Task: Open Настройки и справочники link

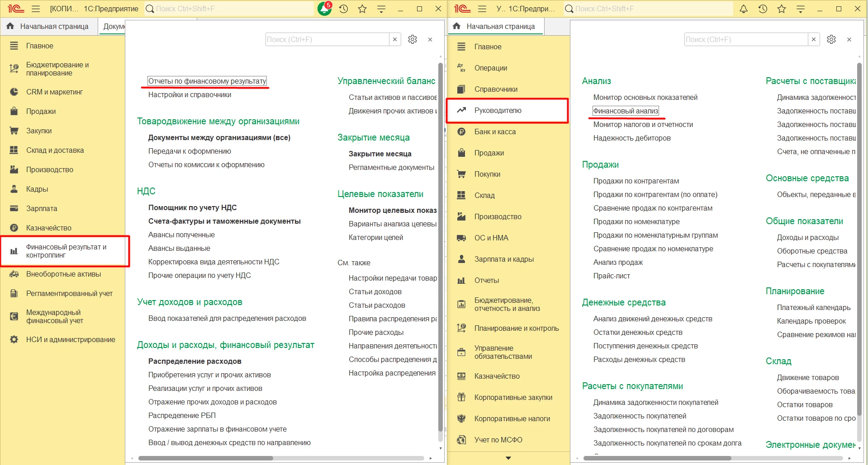Action: [x=190, y=94]
